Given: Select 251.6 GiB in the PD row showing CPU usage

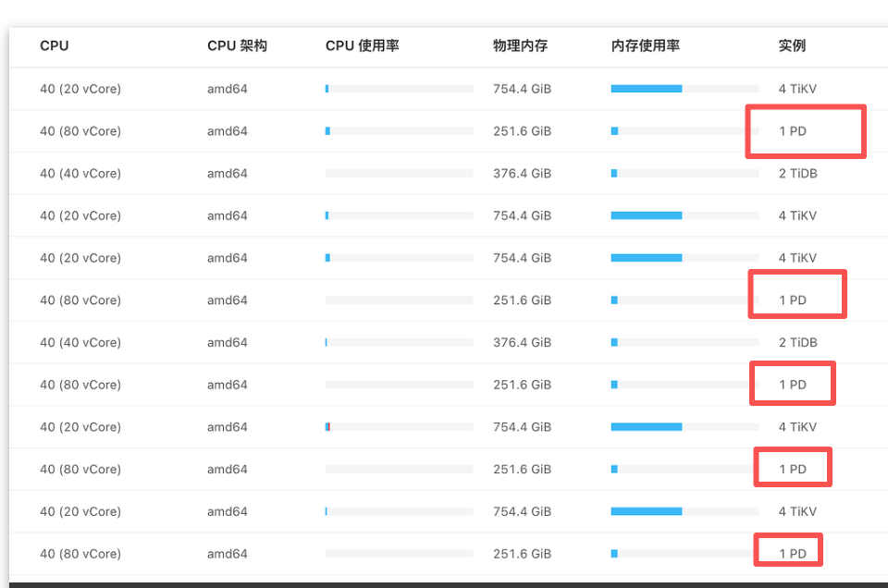Looking at the screenshot, I should point(522,130).
